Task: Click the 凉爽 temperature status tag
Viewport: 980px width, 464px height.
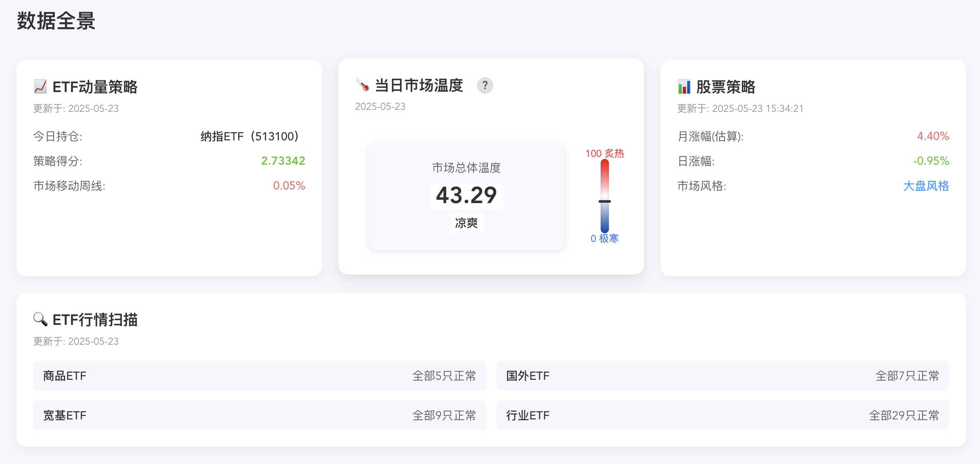Action: [466, 223]
